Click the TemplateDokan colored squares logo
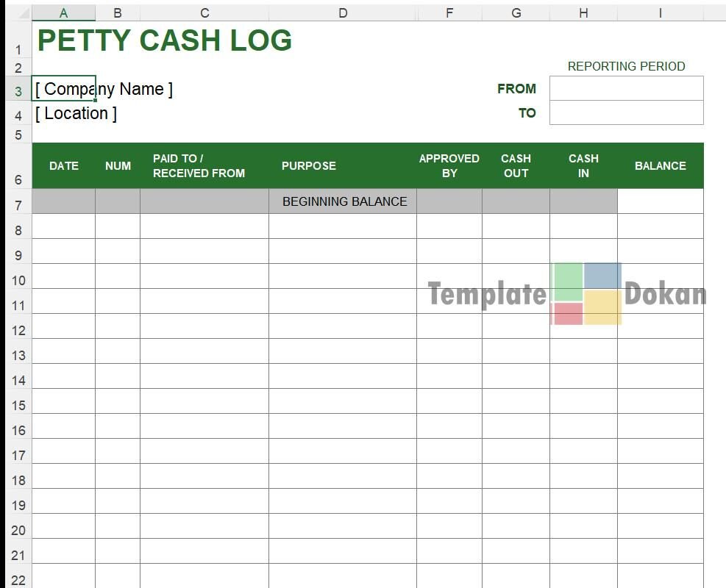Viewport: 726px width, 588px height. pos(586,294)
